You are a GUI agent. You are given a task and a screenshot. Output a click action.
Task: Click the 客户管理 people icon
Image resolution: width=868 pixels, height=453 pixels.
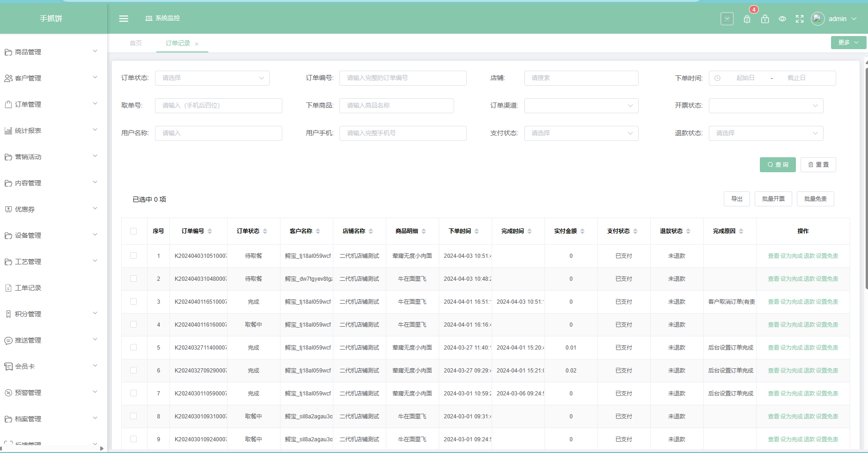click(x=8, y=78)
